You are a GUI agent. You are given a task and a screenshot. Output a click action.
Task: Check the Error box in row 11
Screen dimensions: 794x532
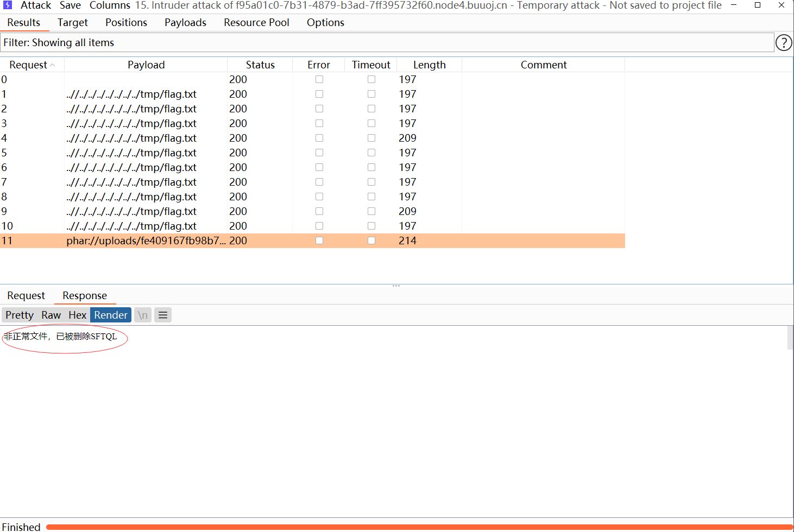pos(319,241)
